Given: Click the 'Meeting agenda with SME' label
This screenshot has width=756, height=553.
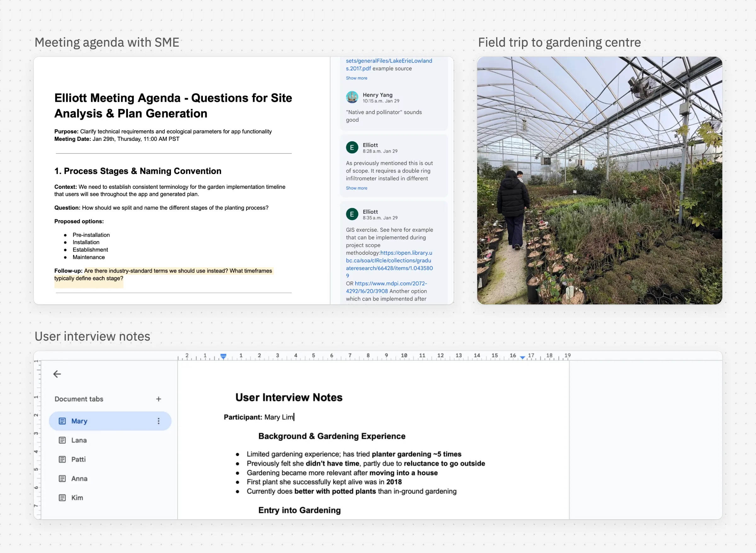Looking at the screenshot, I should [x=107, y=43].
